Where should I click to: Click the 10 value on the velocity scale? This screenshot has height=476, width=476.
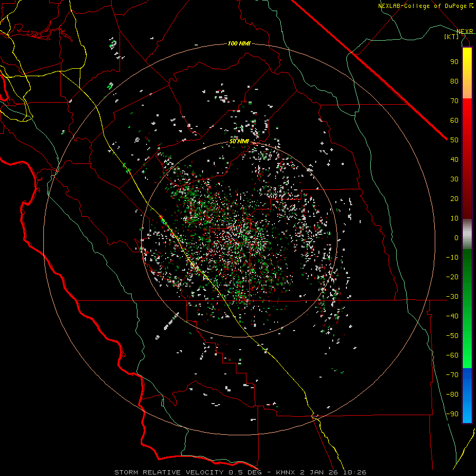click(x=454, y=218)
